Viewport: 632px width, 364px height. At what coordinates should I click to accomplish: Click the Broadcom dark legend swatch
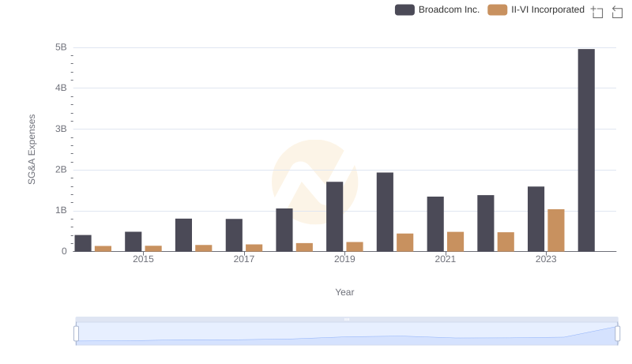click(x=404, y=9)
